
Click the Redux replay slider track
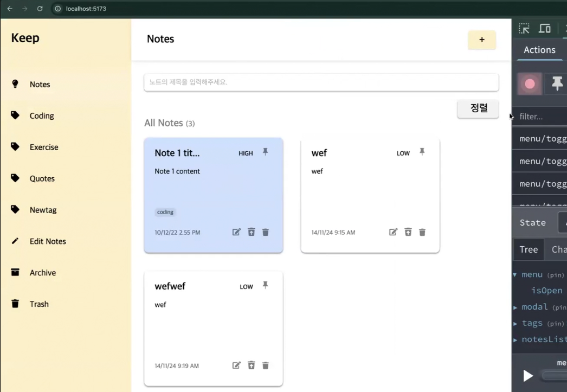pos(554,376)
